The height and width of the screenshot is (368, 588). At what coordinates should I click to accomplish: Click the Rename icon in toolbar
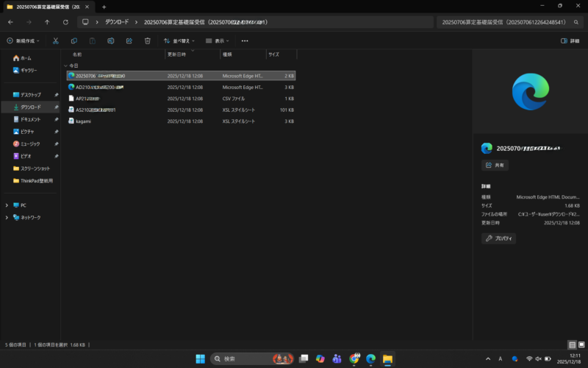tap(111, 41)
